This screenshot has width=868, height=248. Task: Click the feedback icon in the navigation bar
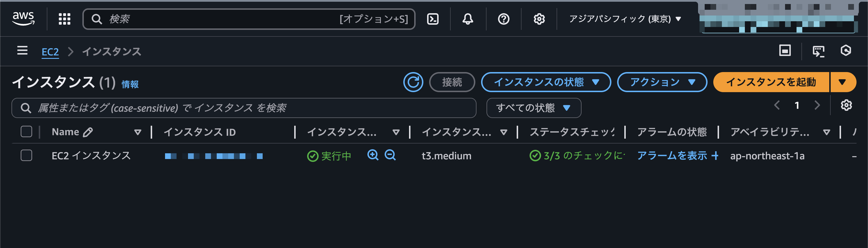click(x=819, y=51)
